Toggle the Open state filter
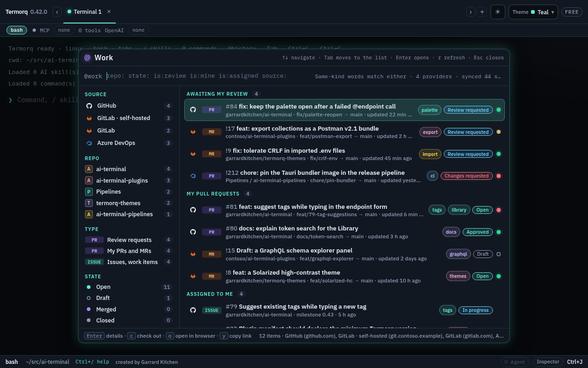 coord(129,287)
